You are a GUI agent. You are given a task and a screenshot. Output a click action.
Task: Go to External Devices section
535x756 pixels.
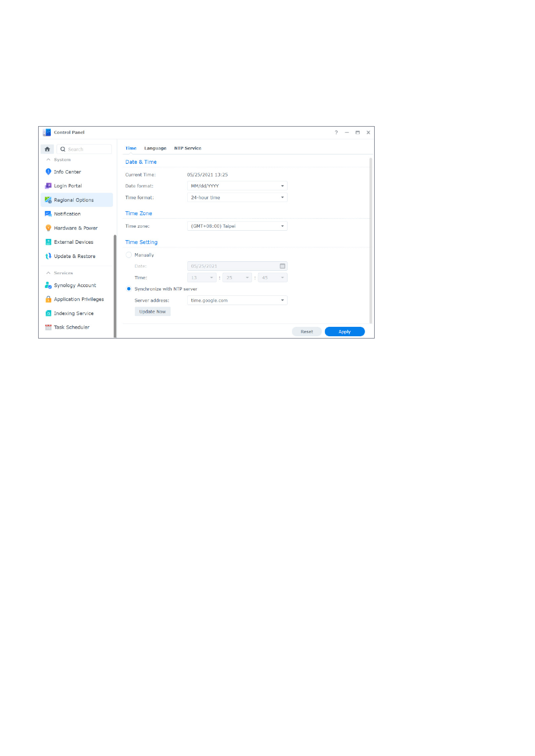click(x=74, y=242)
